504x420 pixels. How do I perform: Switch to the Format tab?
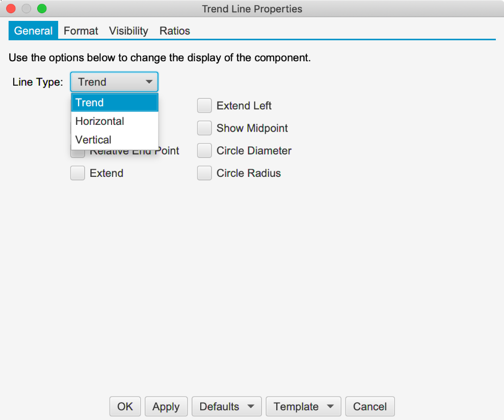click(x=81, y=31)
